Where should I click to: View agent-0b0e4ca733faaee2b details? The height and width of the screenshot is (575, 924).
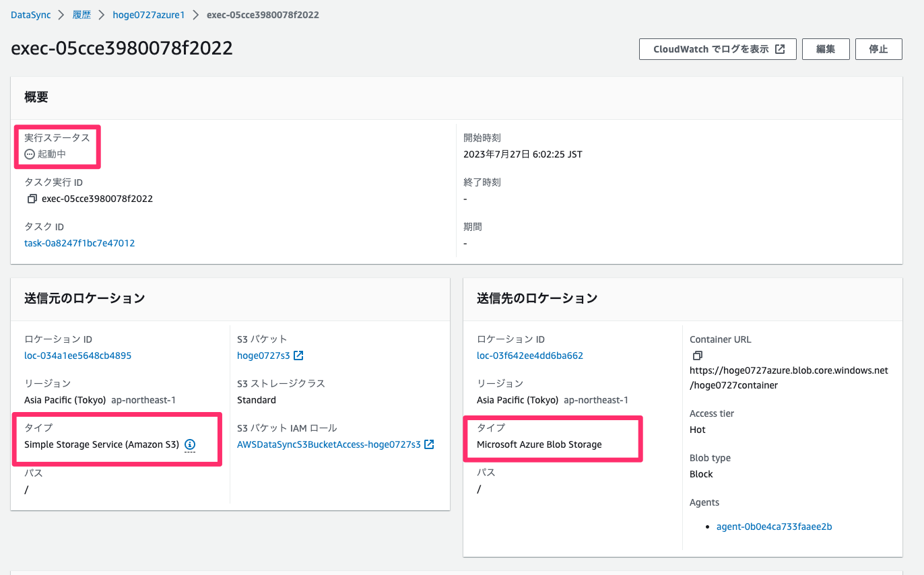pos(774,526)
